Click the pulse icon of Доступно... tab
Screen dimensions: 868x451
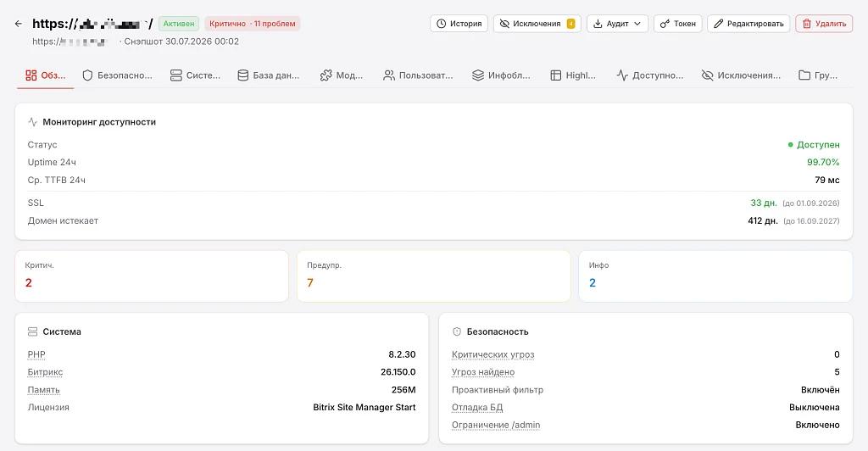tap(622, 75)
